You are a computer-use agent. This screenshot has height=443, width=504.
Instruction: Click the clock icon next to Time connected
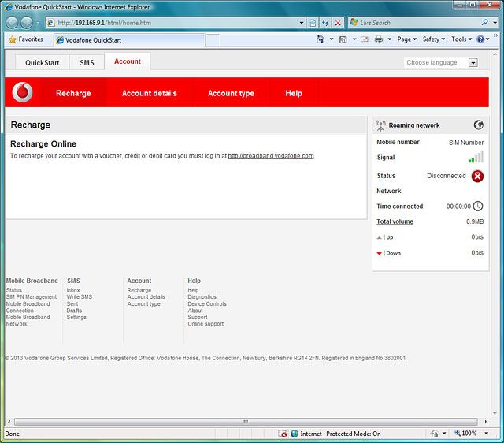click(477, 207)
